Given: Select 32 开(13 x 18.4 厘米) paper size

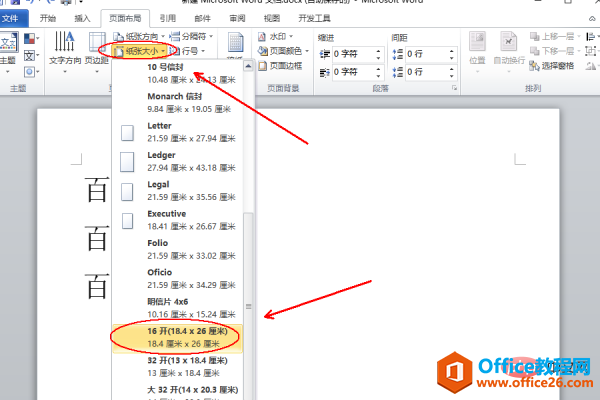Looking at the screenshot, I should pos(178,367).
